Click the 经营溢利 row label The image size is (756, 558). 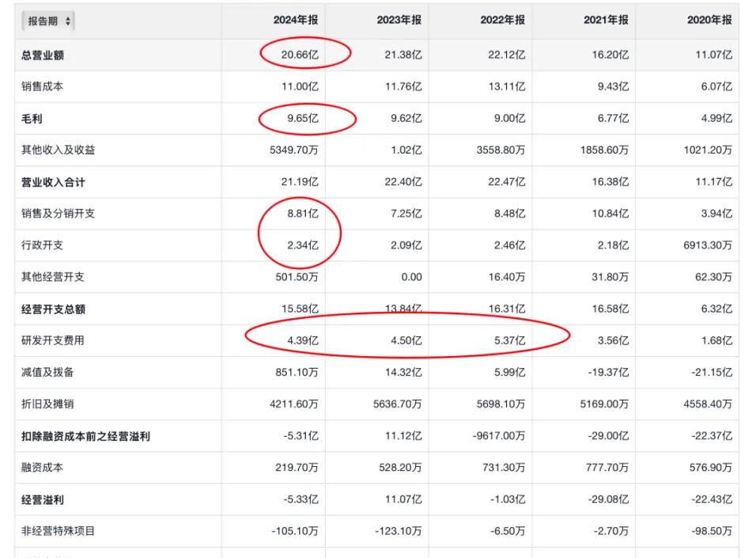(x=43, y=500)
